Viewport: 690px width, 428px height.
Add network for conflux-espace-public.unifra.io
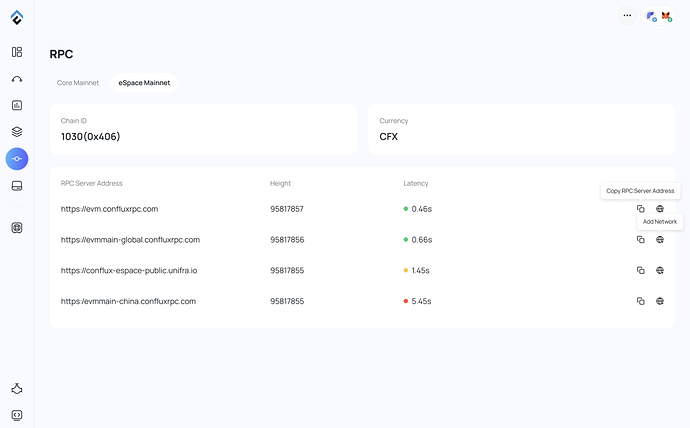pyautogui.click(x=660, y=270)
